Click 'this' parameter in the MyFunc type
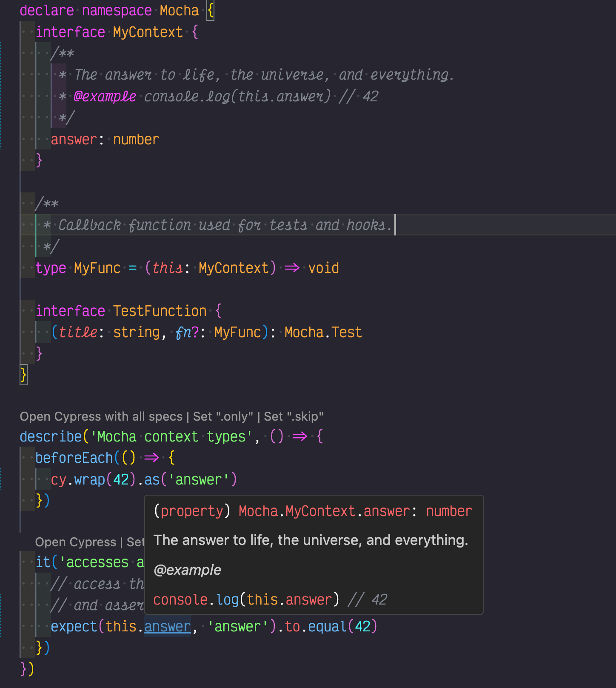 168,268
